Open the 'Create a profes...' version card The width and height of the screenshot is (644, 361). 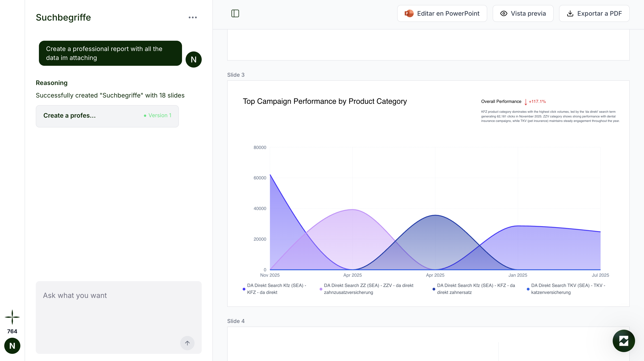(107, 116)
